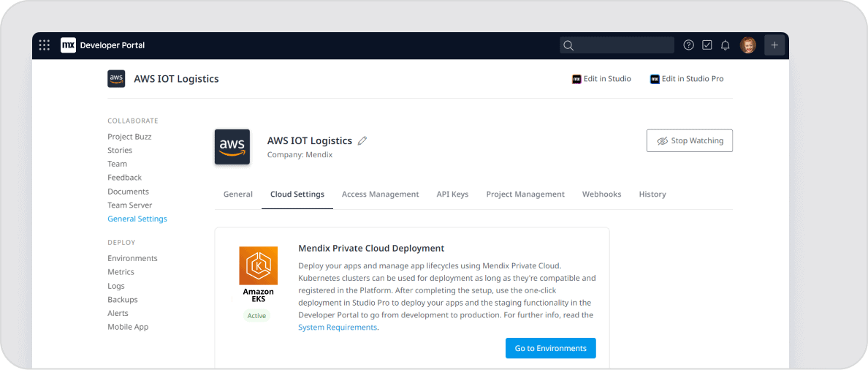This screenshot has height=370, width=868.
Task: Click the Mendix mx logo
Action: (x=68, y=45)
